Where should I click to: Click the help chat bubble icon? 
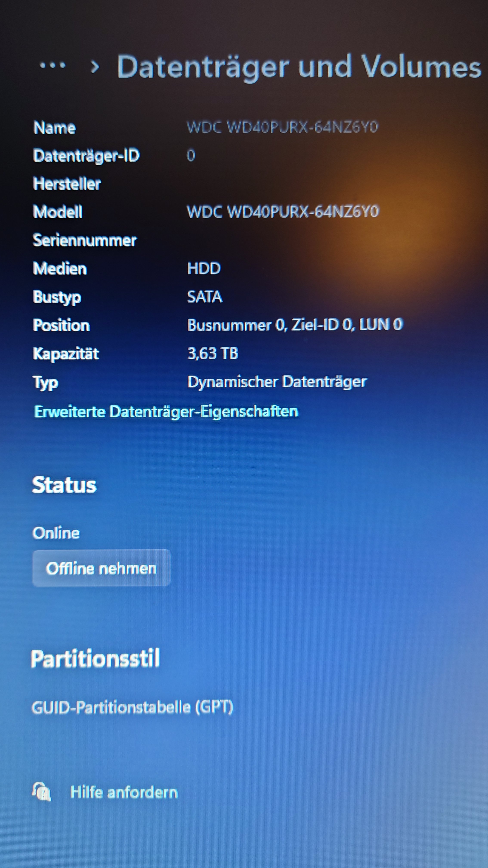point(42,792)
